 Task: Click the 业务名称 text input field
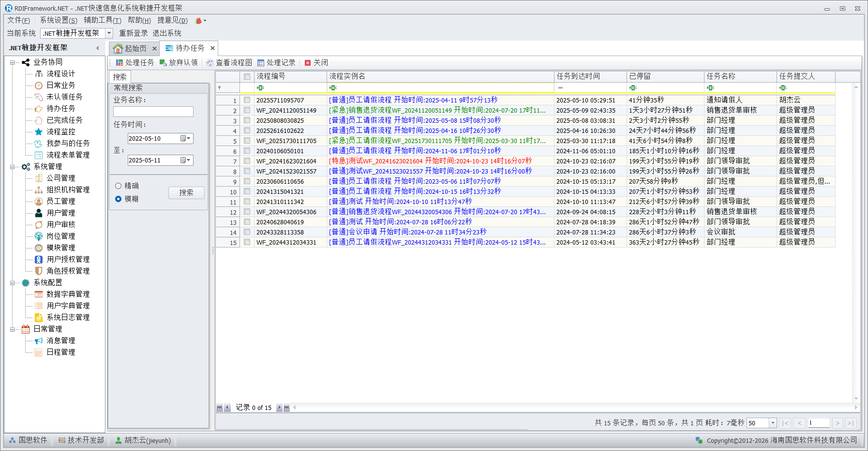tap(153, 112)
